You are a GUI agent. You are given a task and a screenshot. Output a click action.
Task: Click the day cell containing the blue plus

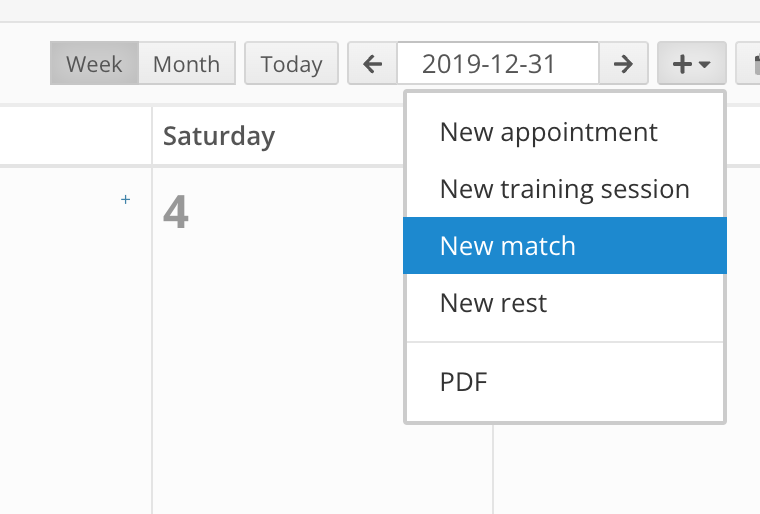[x=75, y=339]
